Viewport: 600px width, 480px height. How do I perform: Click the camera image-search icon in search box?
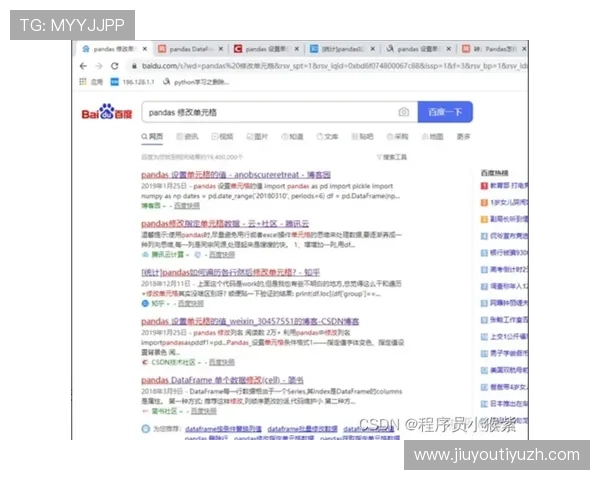403,112
